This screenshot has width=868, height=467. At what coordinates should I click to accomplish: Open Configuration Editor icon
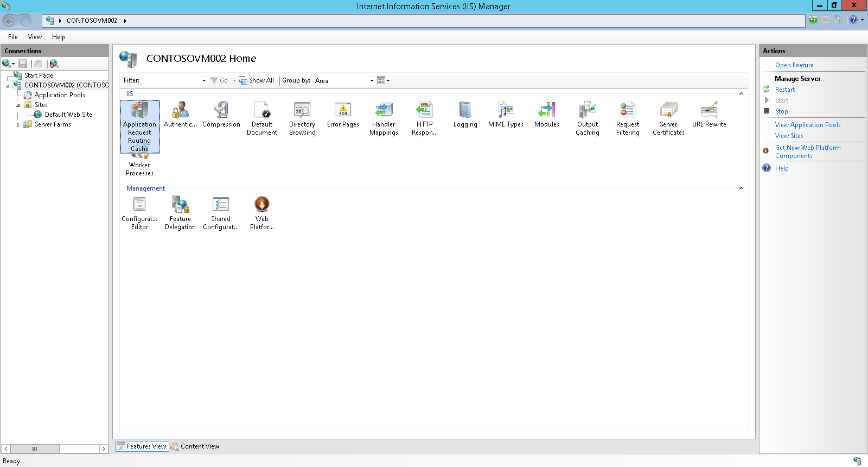pyautogui.click(x=139, y=213)
